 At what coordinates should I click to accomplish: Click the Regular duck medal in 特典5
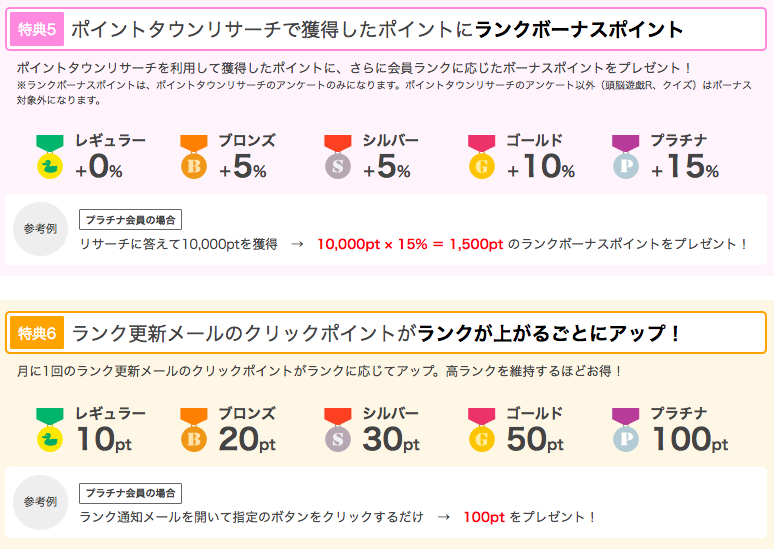(50, 157)
